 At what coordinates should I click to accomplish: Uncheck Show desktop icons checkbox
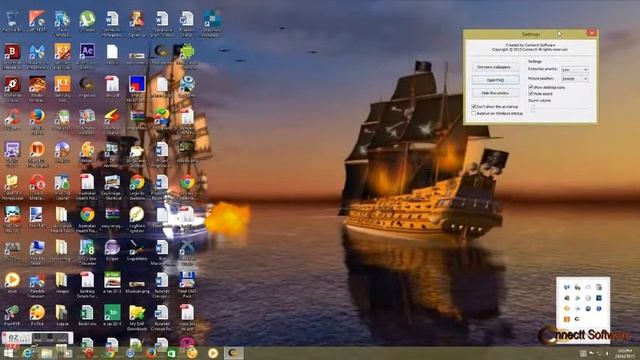point(531,87)
